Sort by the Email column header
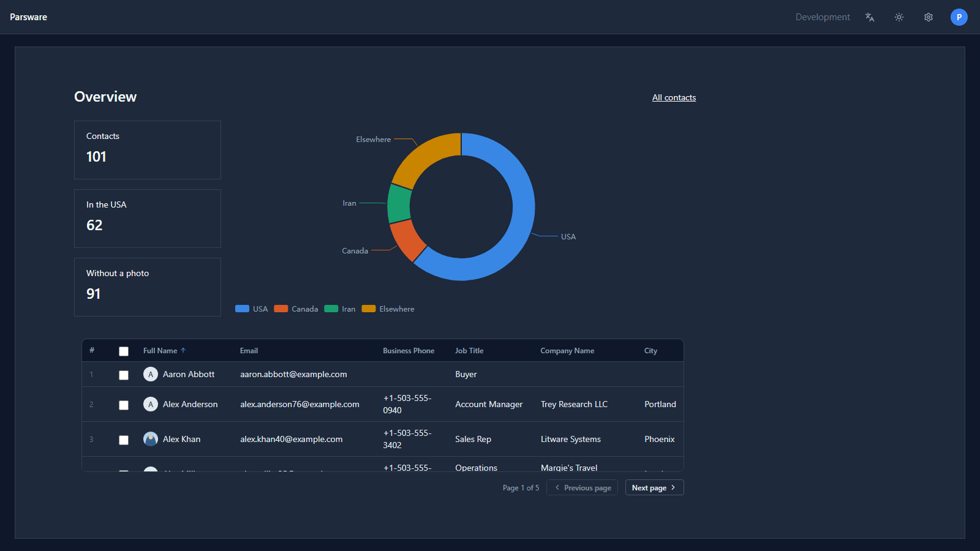This screenshot has width=980, height=551. pos(249,351)
